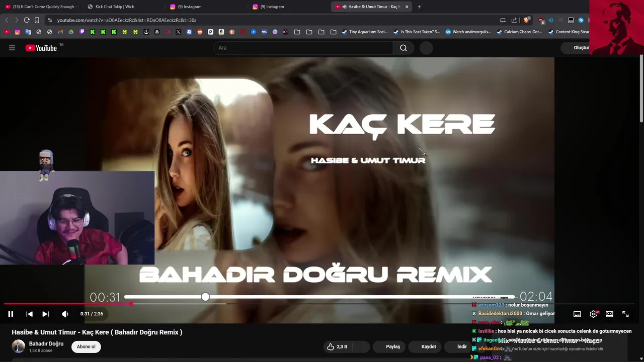Focus the YouTube 'Ara' search box
The height and width of the screenshot is (362, 644).
tap(303, 48)
